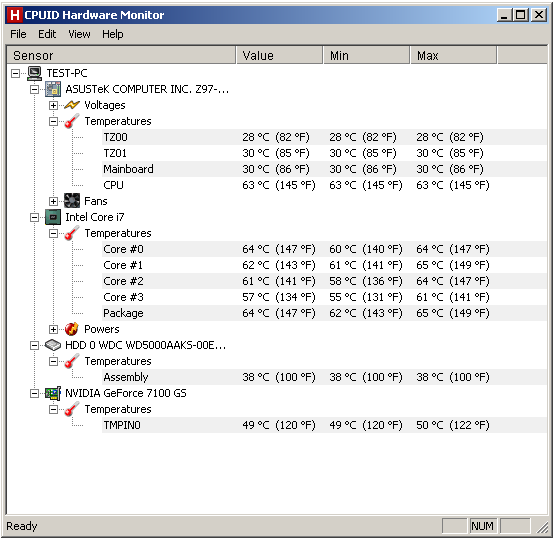Click the NVIDIA GeForce graphics card icon

(x=53, y=393)
